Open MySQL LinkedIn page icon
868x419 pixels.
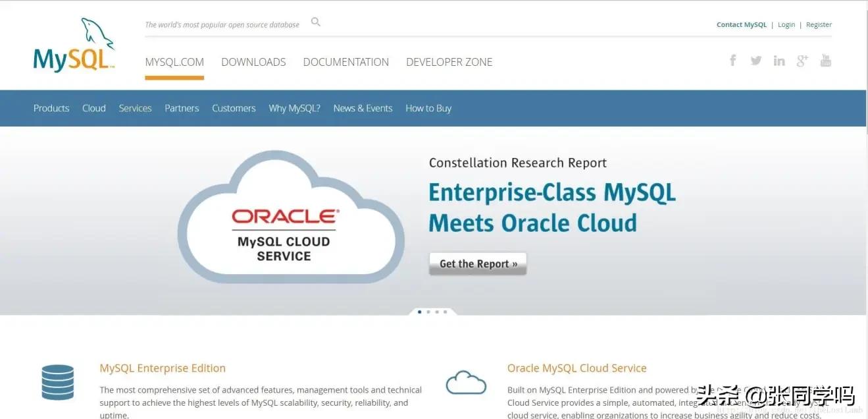779,61
